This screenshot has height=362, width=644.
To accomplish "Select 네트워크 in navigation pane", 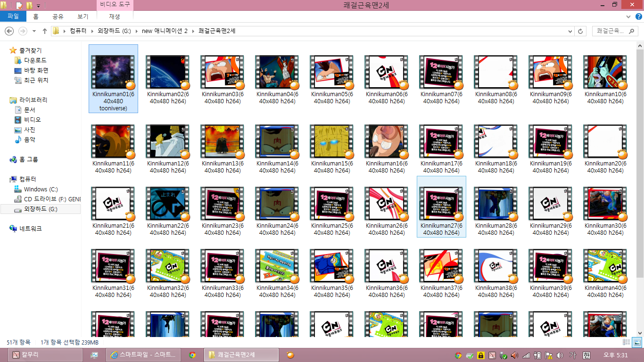I will tap(30, 229).
